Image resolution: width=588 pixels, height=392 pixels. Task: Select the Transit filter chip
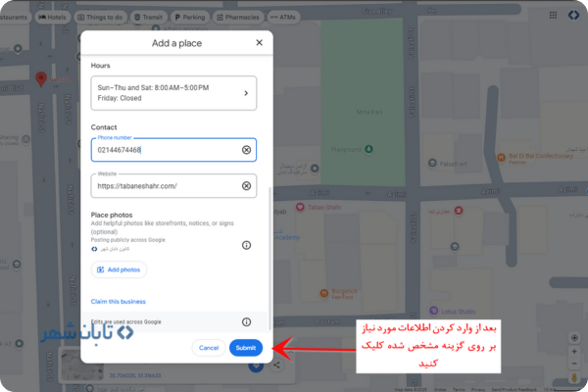tap(149, 18)
